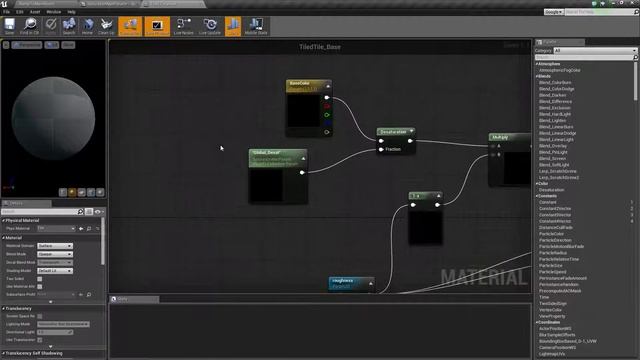
Task: Select the cube preview shape icon
Action: click(91, 192)
